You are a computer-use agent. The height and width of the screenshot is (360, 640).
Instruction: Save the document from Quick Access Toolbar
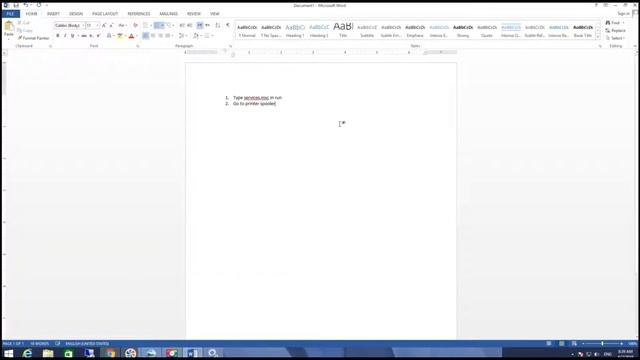[16, 5]
